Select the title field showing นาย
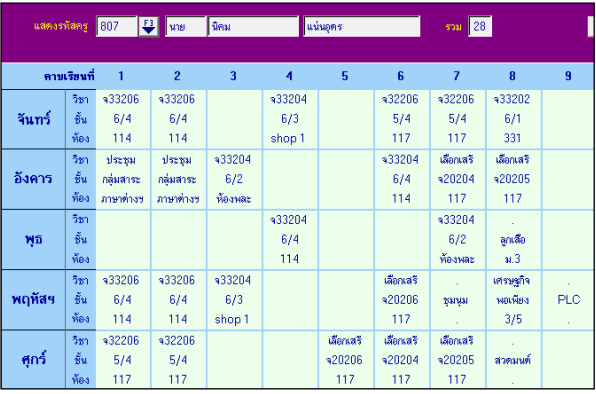The image size is (596, 394). (186, 26)
